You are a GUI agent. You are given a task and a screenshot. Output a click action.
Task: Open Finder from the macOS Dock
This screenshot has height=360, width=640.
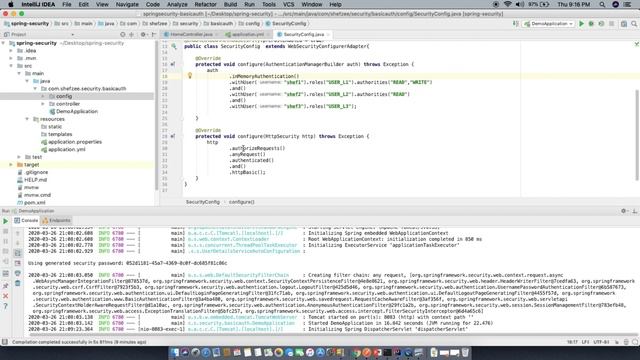(x=175, y=352)
